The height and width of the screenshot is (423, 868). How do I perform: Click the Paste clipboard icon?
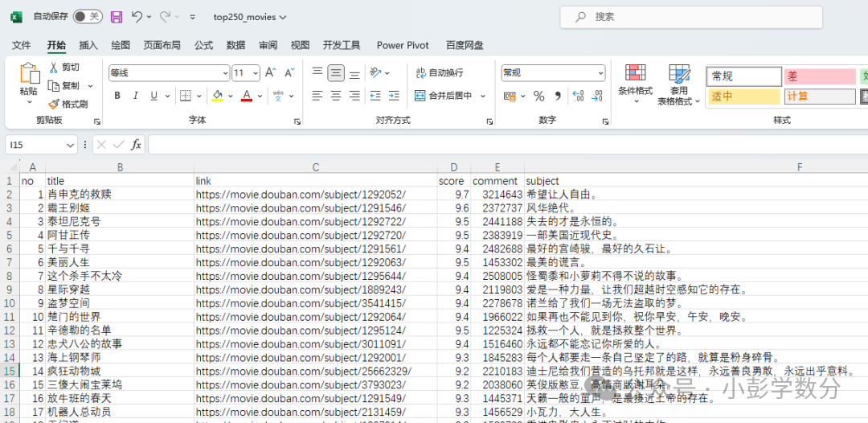[30, 74]
